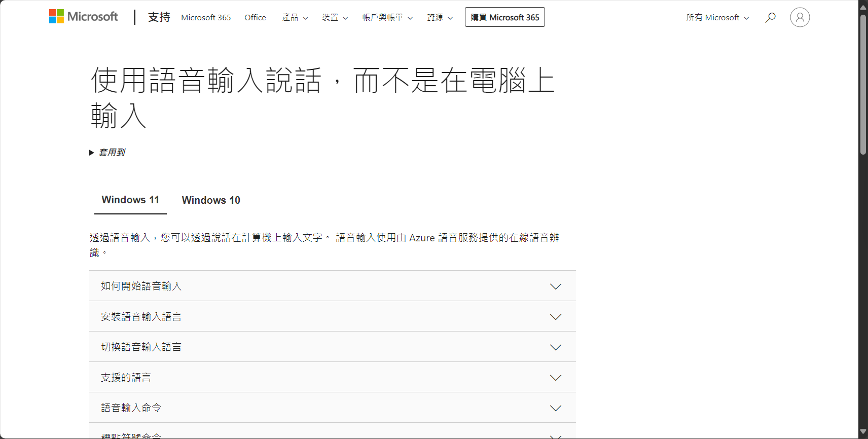Image resolution: width=868 pixels, height=439 pixels.
Task: Expand the 套用到 disclosure triangle
Action: coord(107,152)
